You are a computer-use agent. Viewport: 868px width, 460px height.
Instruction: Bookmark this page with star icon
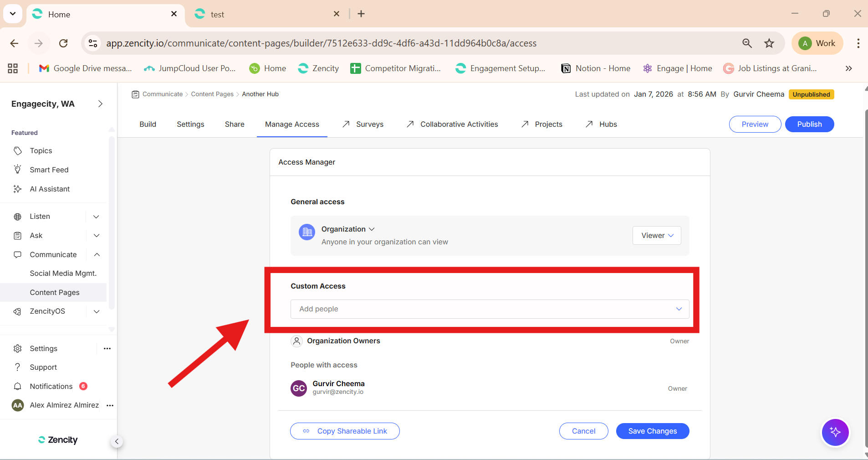click(769, 43)
